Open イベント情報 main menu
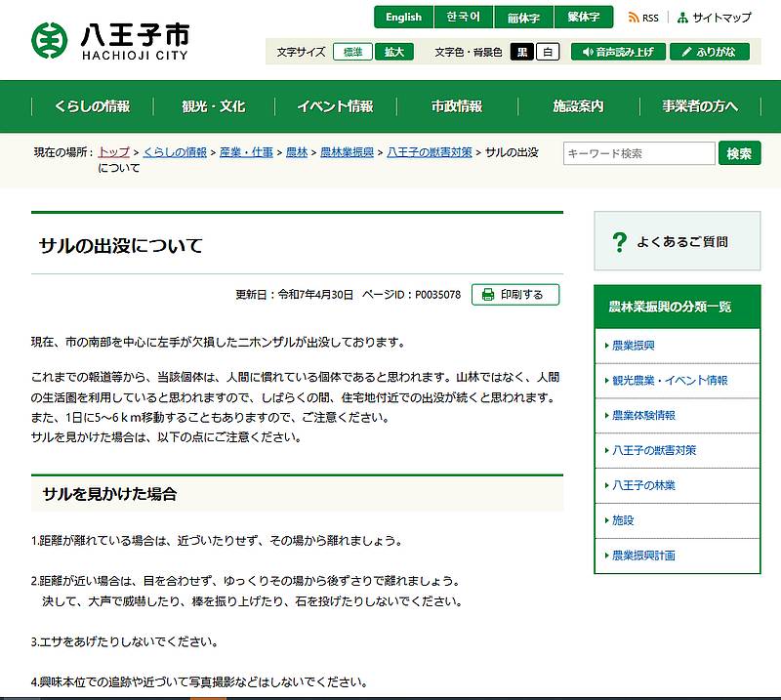This screenshot has height=700, width=781. tap(335, 106)
